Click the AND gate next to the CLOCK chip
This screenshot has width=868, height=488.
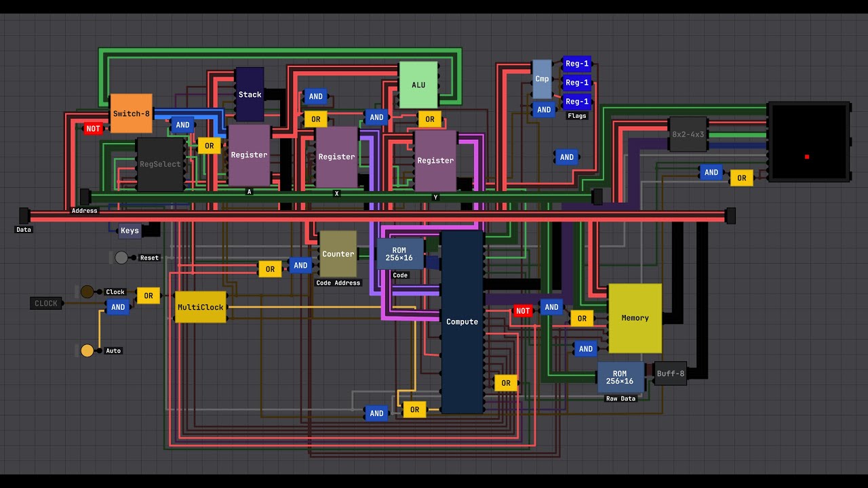point(118,307)
